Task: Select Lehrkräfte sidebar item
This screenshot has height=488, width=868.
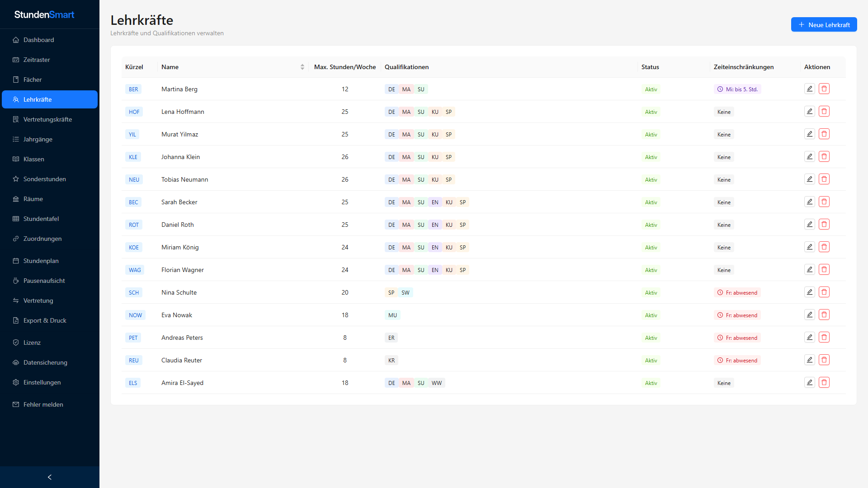Action: tap(50, 99)
